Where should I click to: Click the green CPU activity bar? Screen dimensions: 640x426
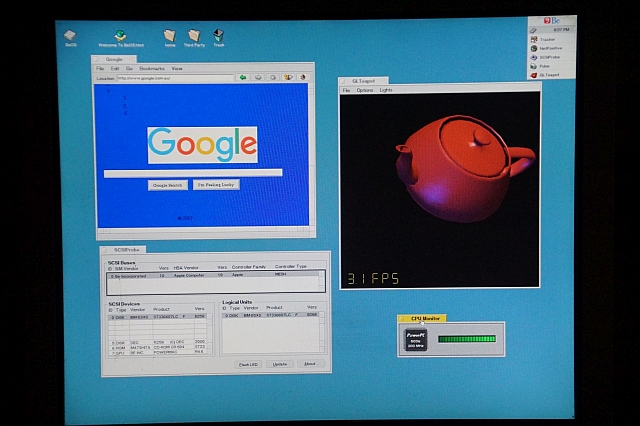[467, 339]
